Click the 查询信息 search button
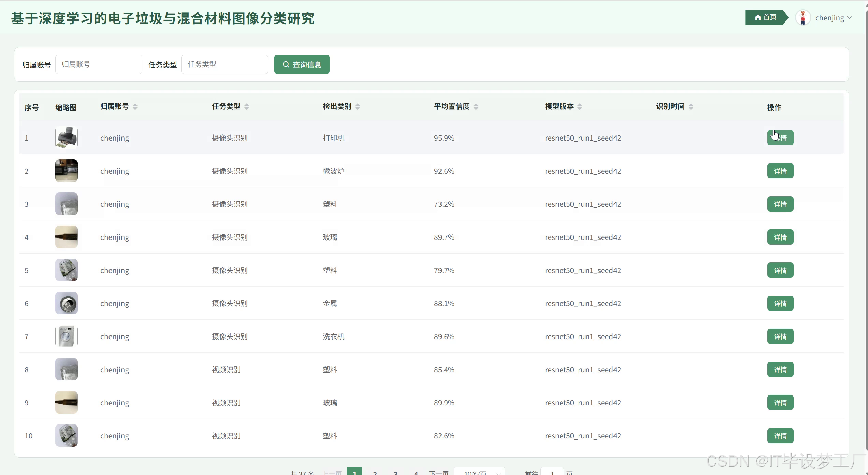Image resolution: width=868 pixels, height=475 pixels. coord(302,64)
